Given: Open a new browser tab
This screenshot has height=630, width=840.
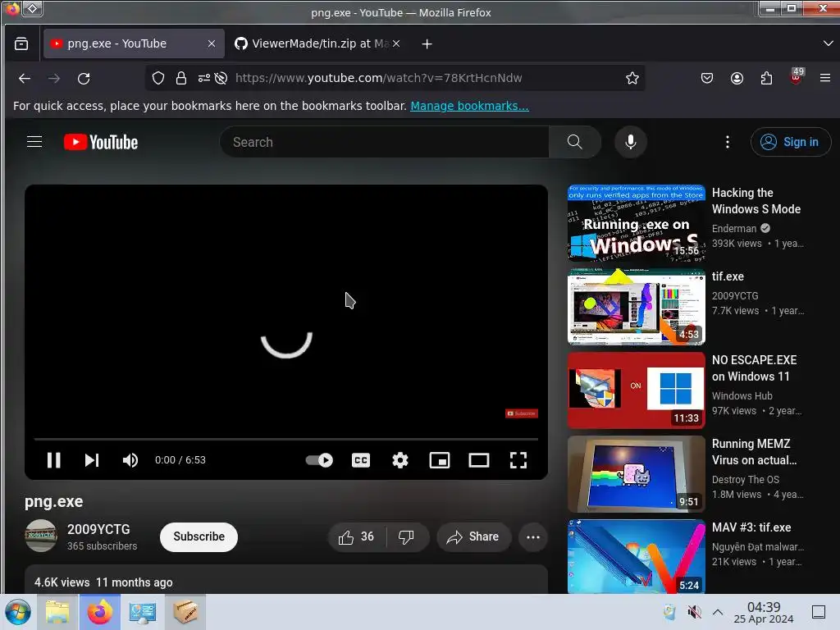Looking at the screenshot, I should pos(427,44).
